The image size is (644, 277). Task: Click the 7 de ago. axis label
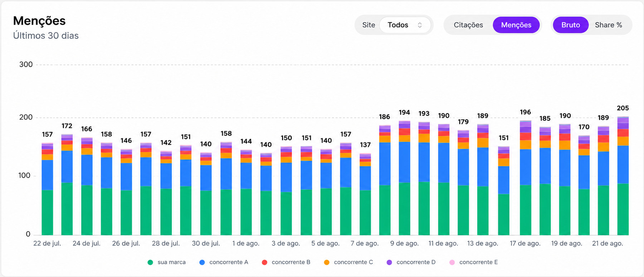[x=365, y=243]
